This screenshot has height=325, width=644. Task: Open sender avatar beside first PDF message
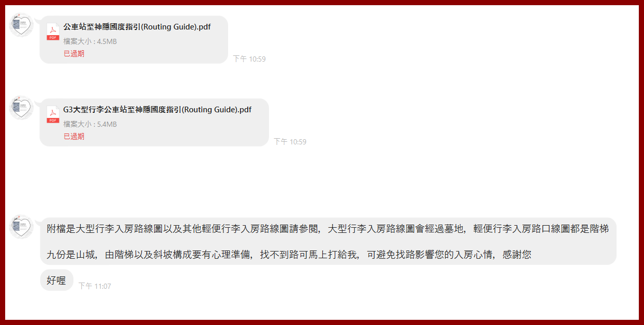pyautogui.click(x=21, y=24)
